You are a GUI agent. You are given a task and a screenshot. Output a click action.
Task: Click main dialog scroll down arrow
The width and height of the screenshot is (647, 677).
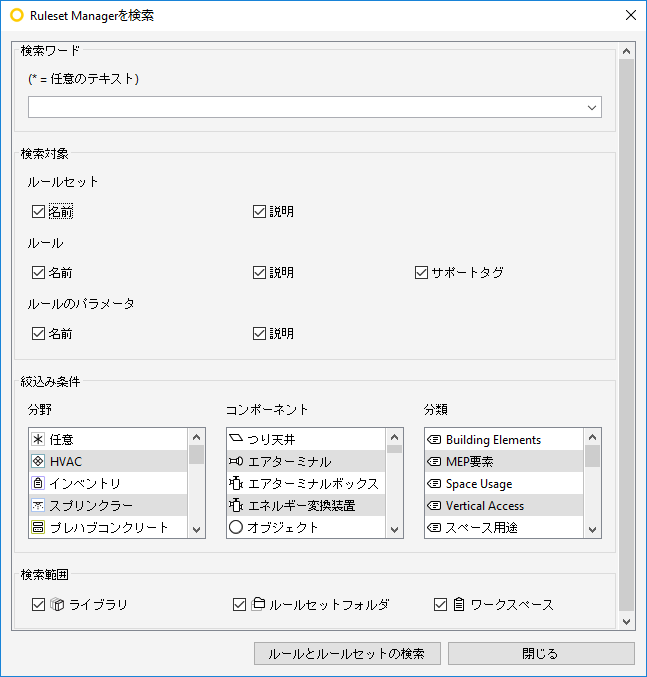tap(626, 622)
